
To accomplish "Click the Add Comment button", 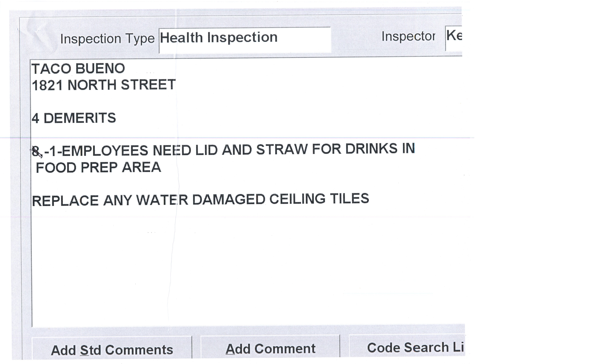I will click(270, 348).
